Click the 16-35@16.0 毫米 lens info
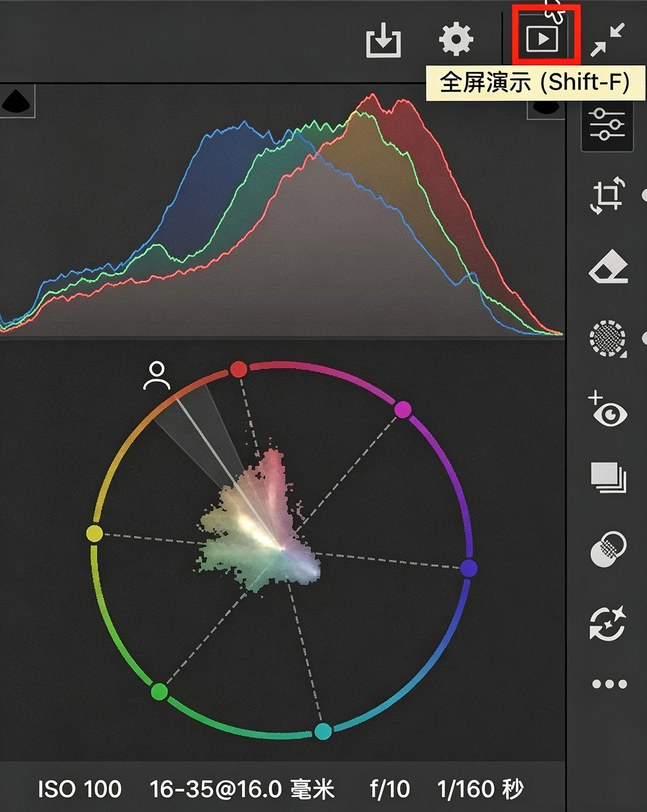647x812 pixels. (242, 789)
